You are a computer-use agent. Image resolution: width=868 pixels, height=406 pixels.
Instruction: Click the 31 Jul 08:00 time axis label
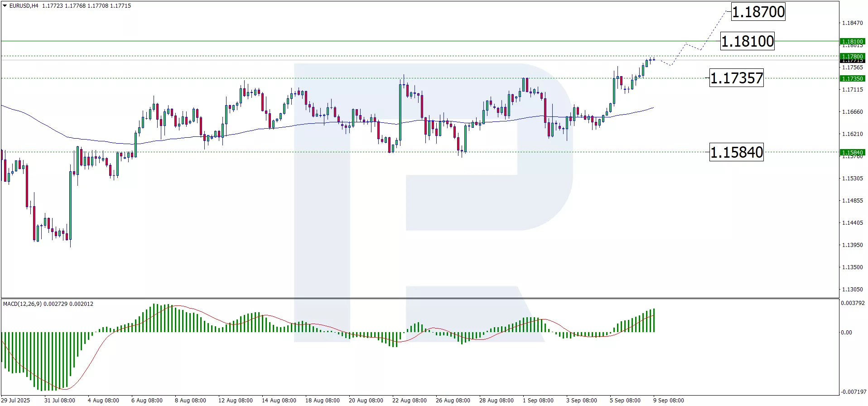[60, 400]
